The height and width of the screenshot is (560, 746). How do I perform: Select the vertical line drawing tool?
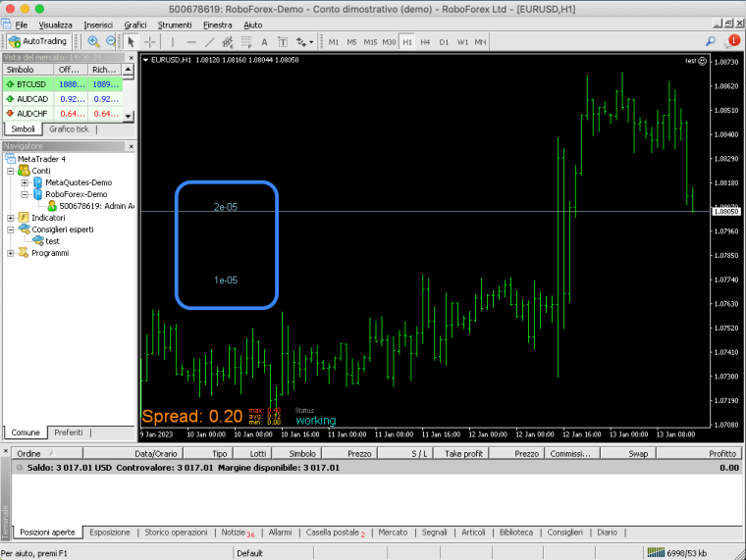(x=172, y=42)
